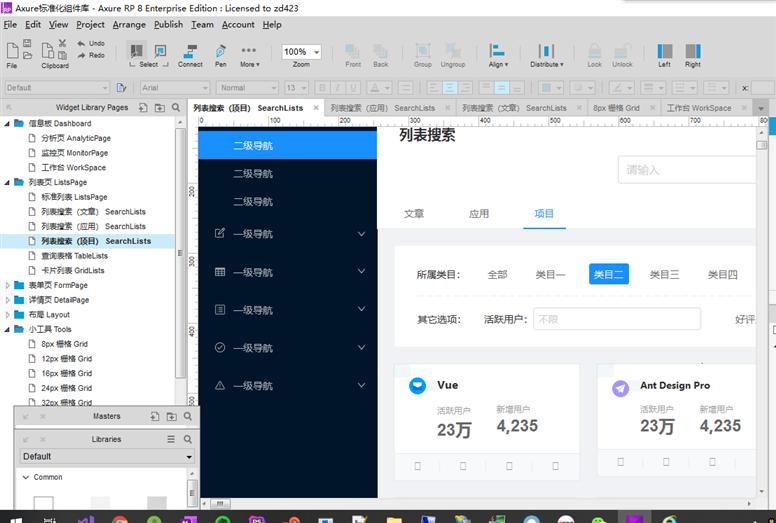The image size is (776, 523).
Task: Select the 应用 tab on canvas
Action: click(479, 214)
